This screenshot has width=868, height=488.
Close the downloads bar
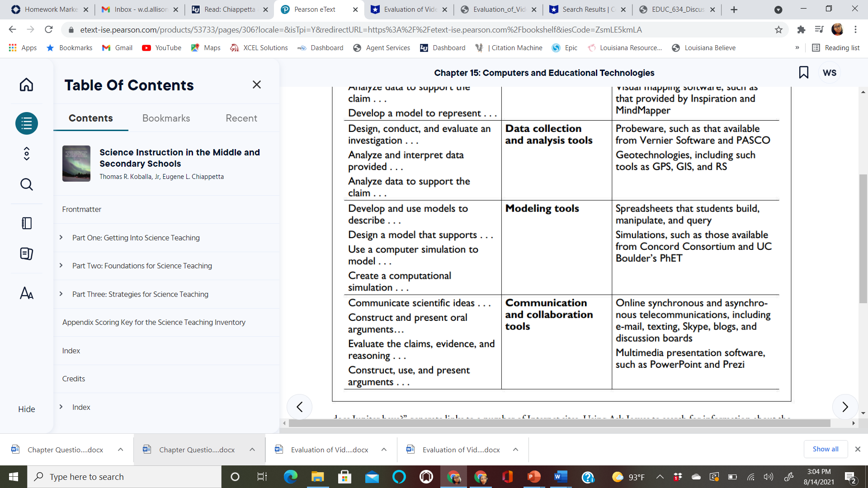[858, 449]
